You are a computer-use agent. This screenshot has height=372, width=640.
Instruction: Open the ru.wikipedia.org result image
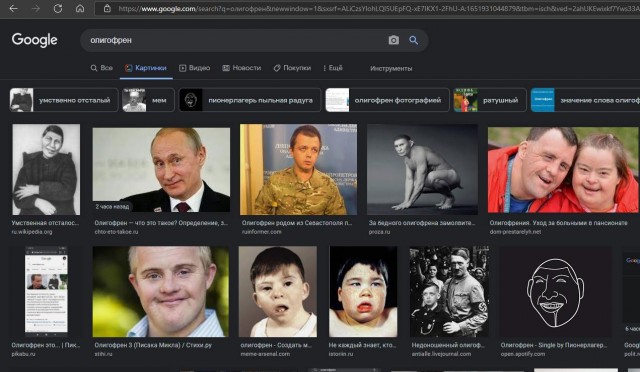tap(46, 169)
